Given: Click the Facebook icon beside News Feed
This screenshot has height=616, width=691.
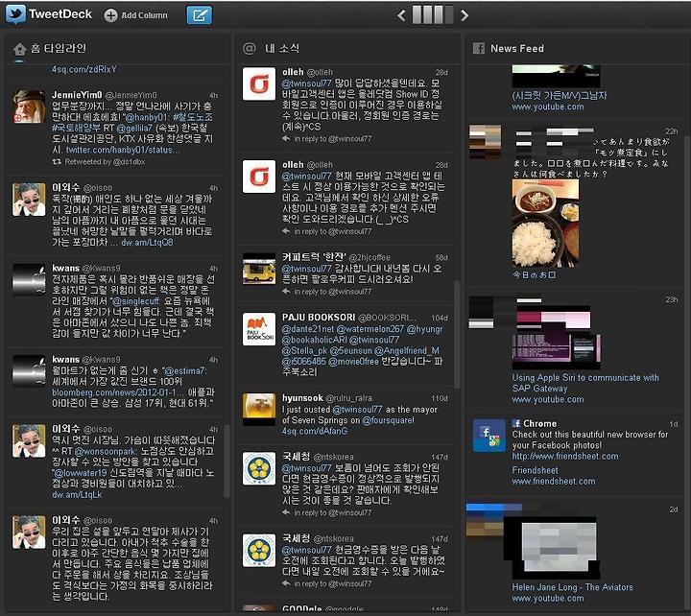Looking at the screenshot, I should tap(479, 48).
